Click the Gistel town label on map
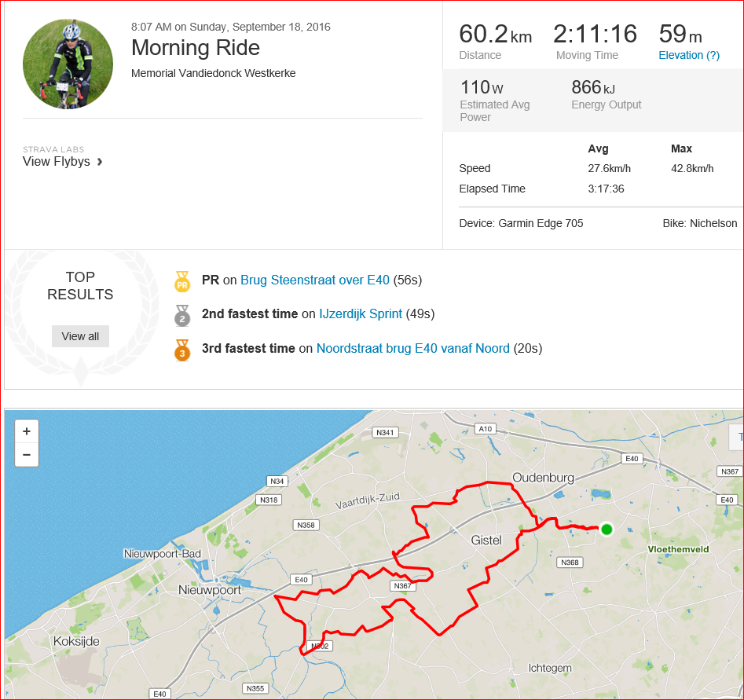The width and height of the screenshot is (744, 700). pos(486,540)
